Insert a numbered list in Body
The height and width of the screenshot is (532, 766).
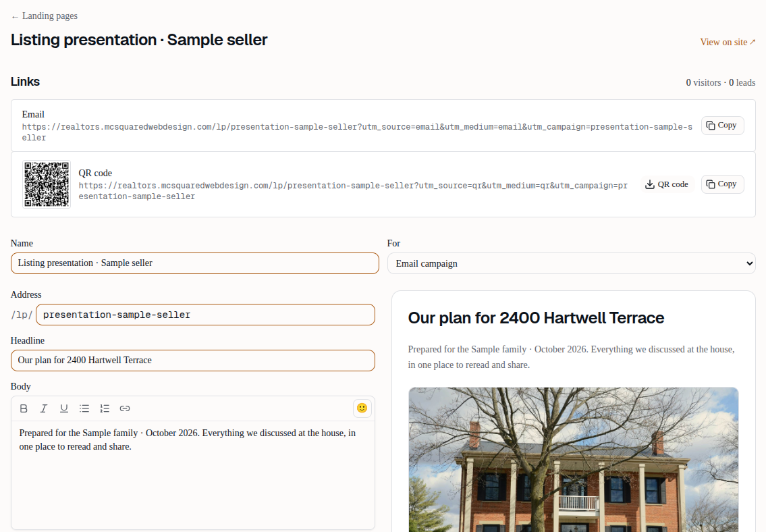click(105, 408)
